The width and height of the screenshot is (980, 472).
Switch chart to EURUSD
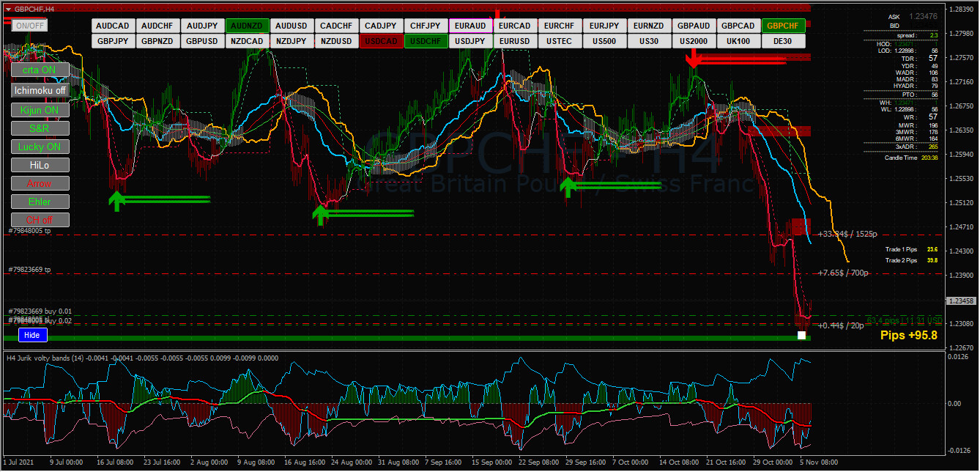coord(515,41)
